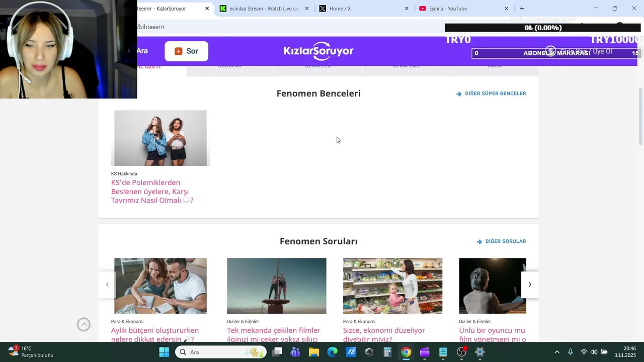The image size is (644, 362).
Task: Close the KizlarSoruyor tab
Action: click(x=207, y=9)
